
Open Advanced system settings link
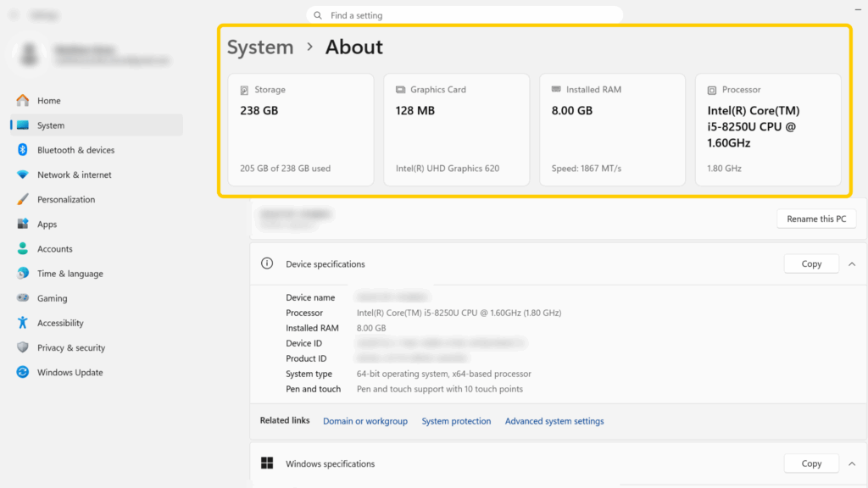pos(554,421)
